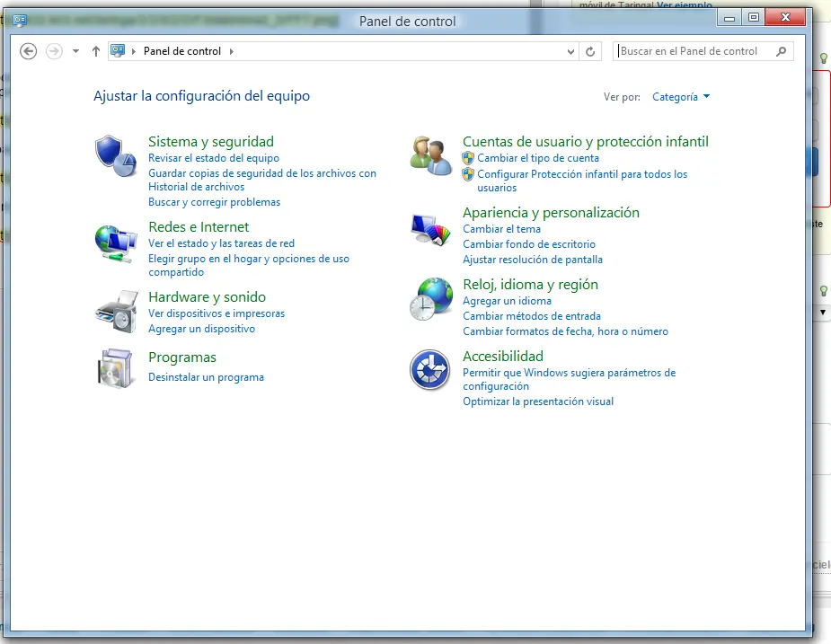This screenshot has width=831, height=644.
Task: Refresh the Control Panel view
Action: [x=590, y=51]
